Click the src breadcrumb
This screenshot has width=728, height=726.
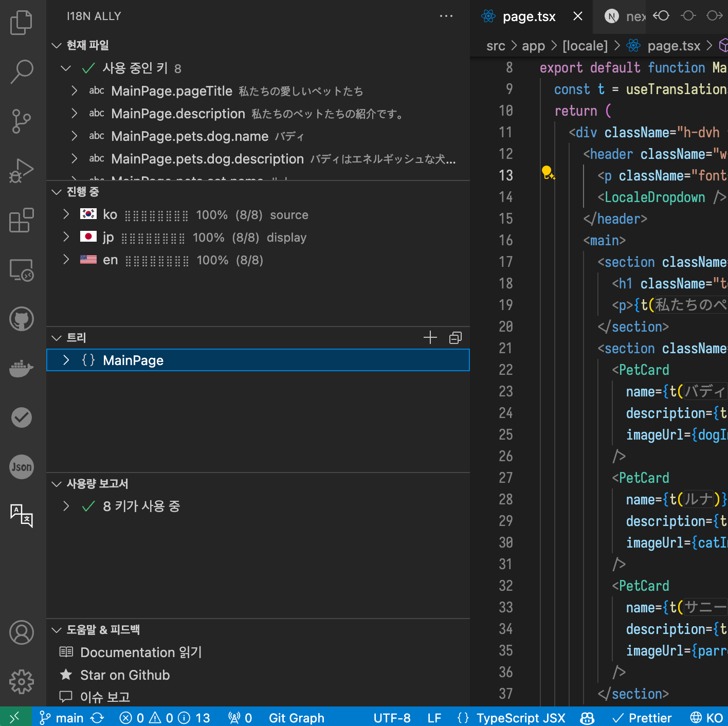point(496,46)
